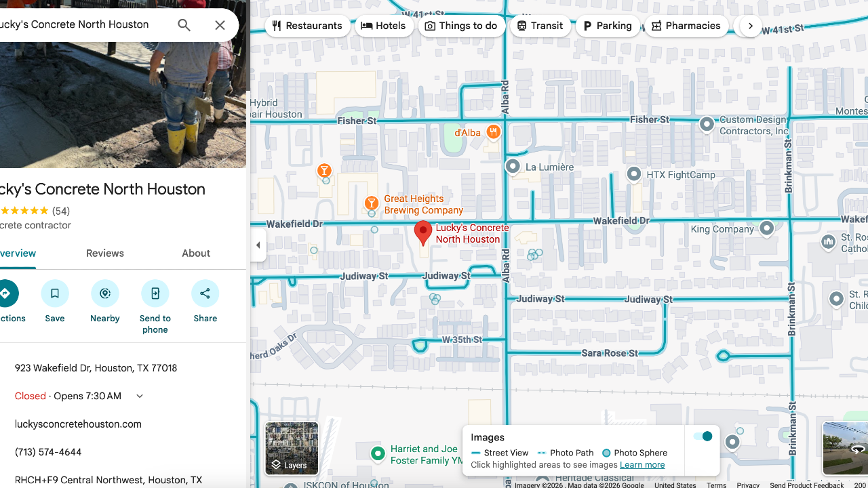Filter map by Hotels chip
This screenshot has height=488, width=868.
tap(384, 26)
